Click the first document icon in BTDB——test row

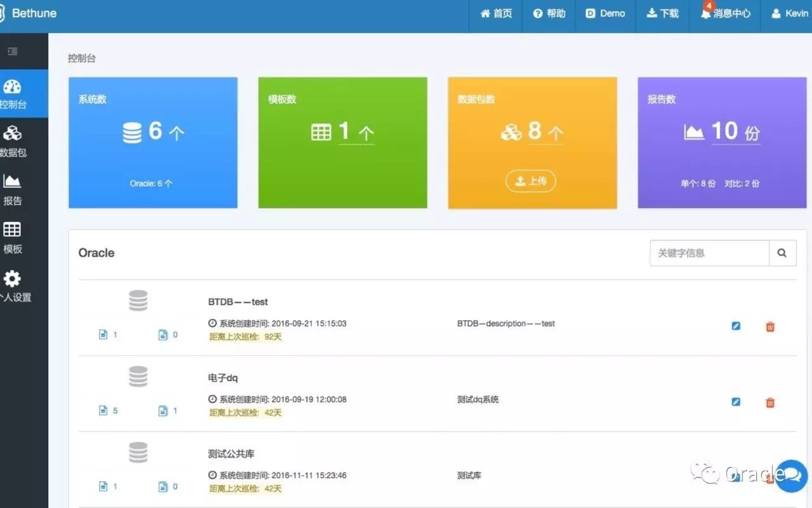click(103, 334)
